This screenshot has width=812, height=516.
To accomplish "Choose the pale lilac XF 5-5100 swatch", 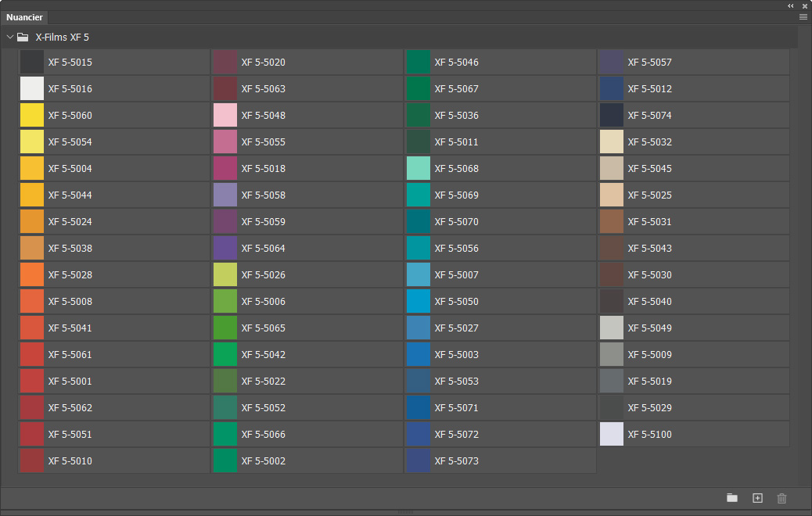I will [x=612, y=434].
